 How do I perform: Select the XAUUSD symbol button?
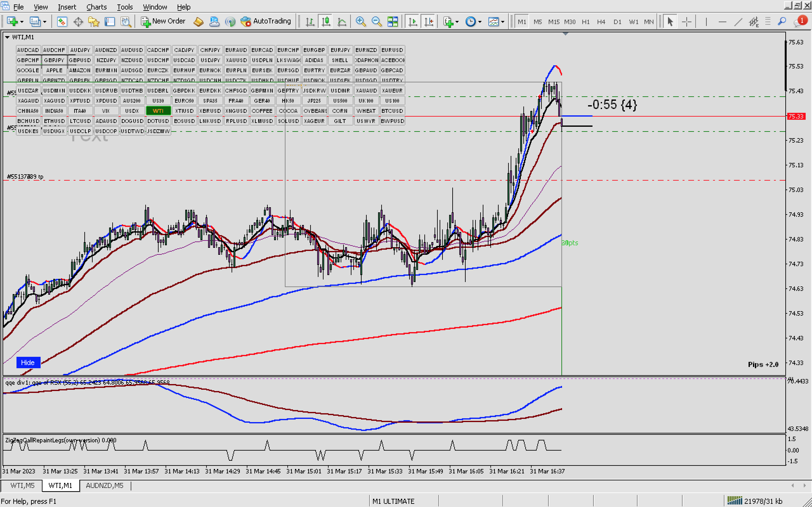[236, 60]
